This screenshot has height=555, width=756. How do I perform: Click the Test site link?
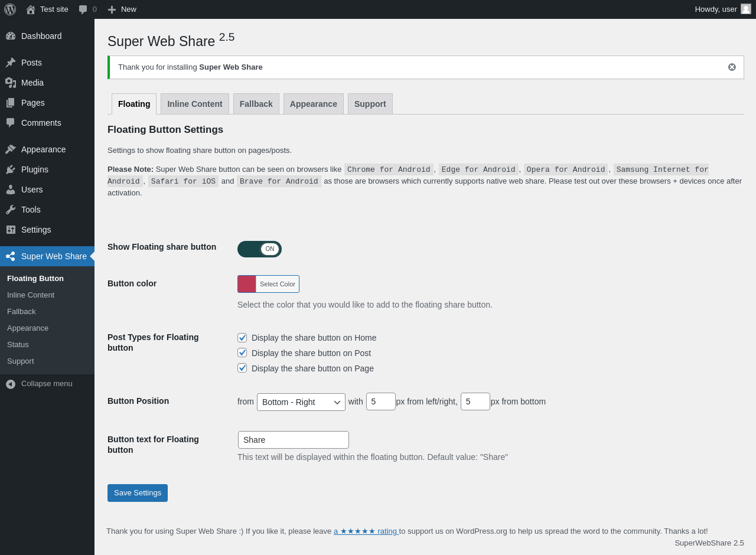[x=54, y=9]
